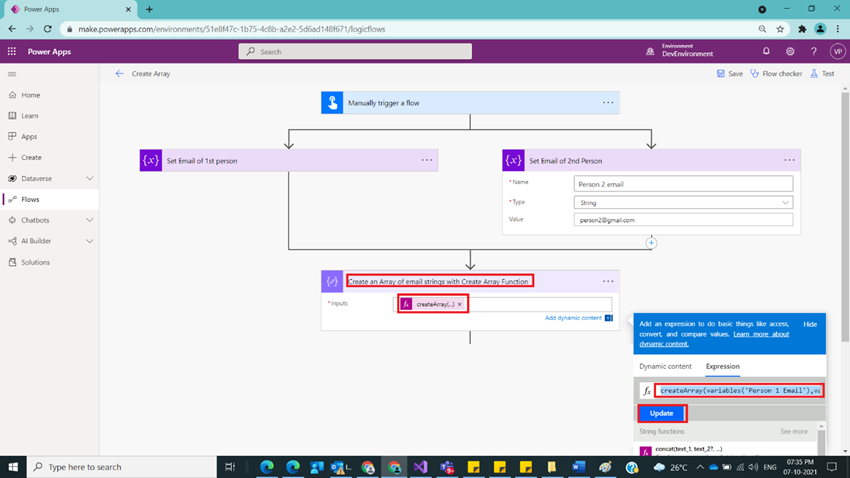
Task: Click the Update button
Action: [661, 414]
